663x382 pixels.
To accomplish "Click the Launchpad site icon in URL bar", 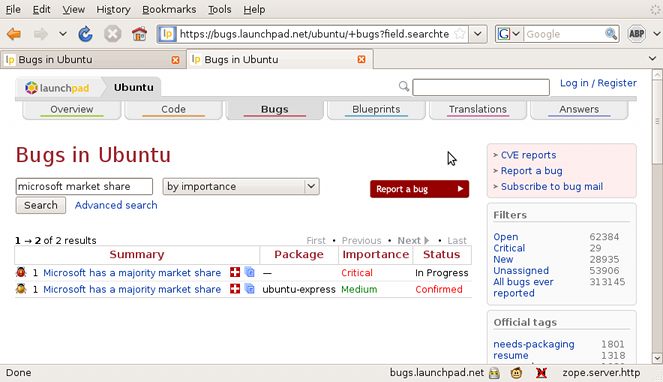I will click(x=167, y=34).
